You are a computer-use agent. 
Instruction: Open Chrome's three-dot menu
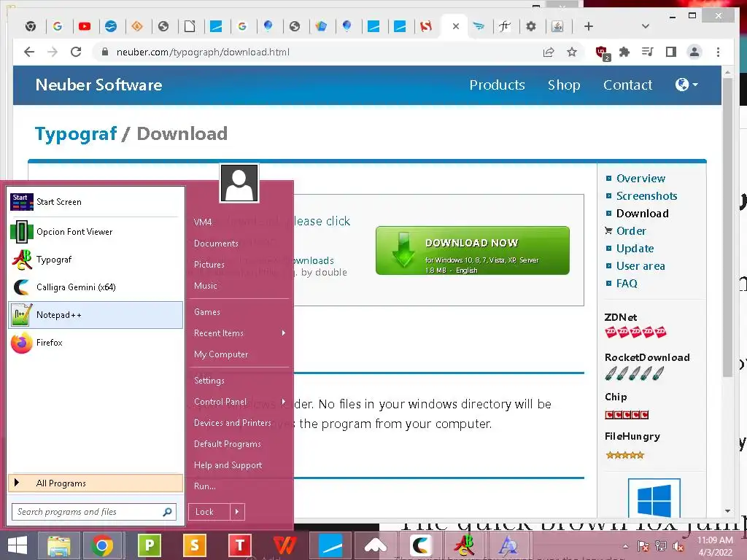point(718,52)
